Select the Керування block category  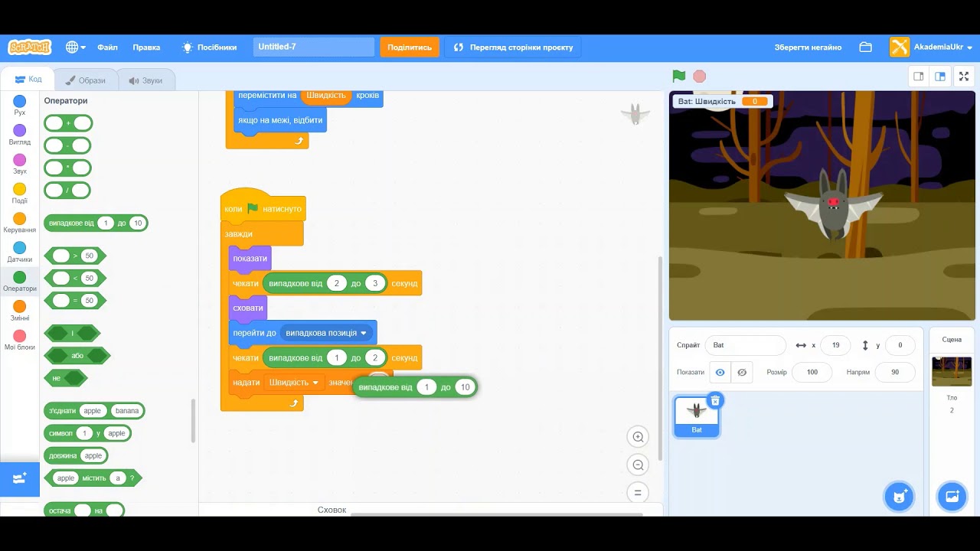pyautogui.click(x=20, y=223)
